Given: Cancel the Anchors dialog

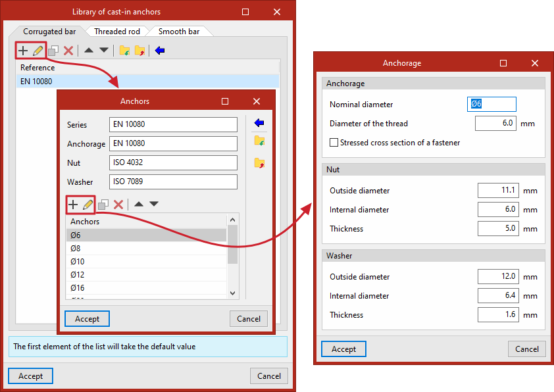Looking at the screenshot, I should (x=249, y=318).
